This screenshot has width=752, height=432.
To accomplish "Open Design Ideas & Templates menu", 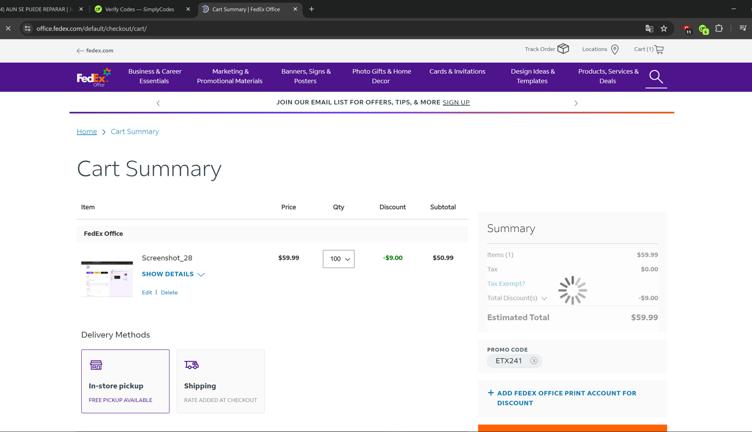I will [x=532, y=76].
